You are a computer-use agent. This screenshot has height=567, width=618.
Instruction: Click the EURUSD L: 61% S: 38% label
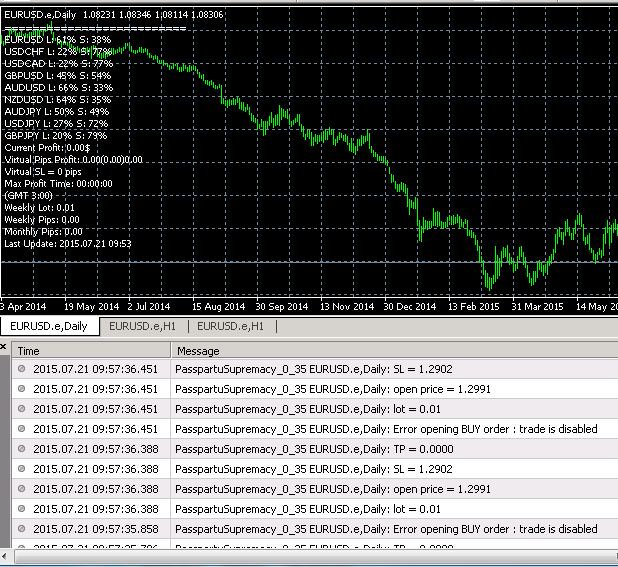[58, 39]
